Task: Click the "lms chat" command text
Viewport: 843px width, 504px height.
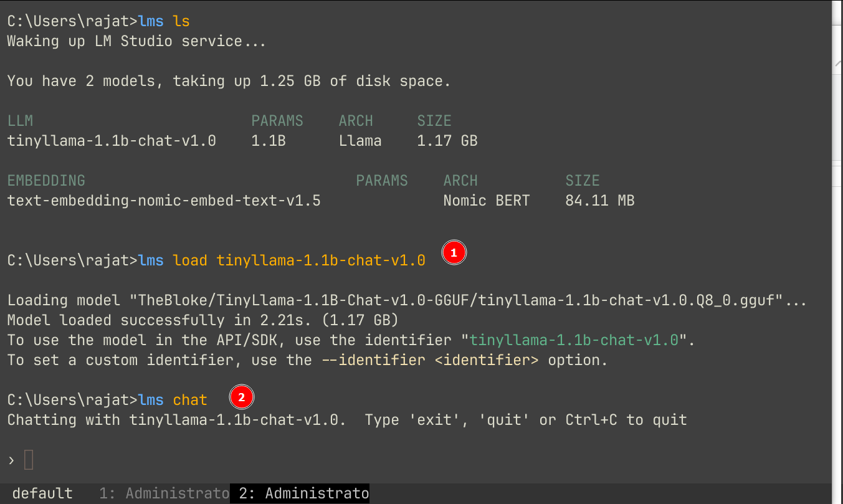Action: pos(173,400)
